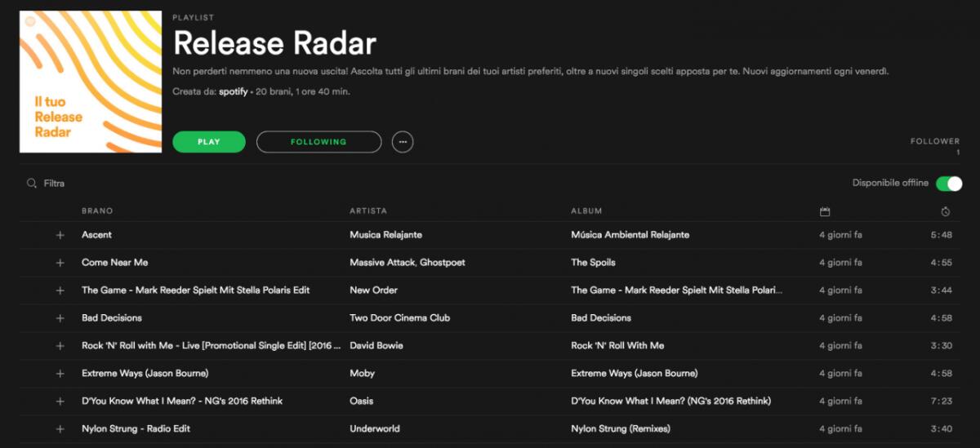Screen dimensions: 980x448
Task: Open the three-dots more options button
Action: click(402, 142)
